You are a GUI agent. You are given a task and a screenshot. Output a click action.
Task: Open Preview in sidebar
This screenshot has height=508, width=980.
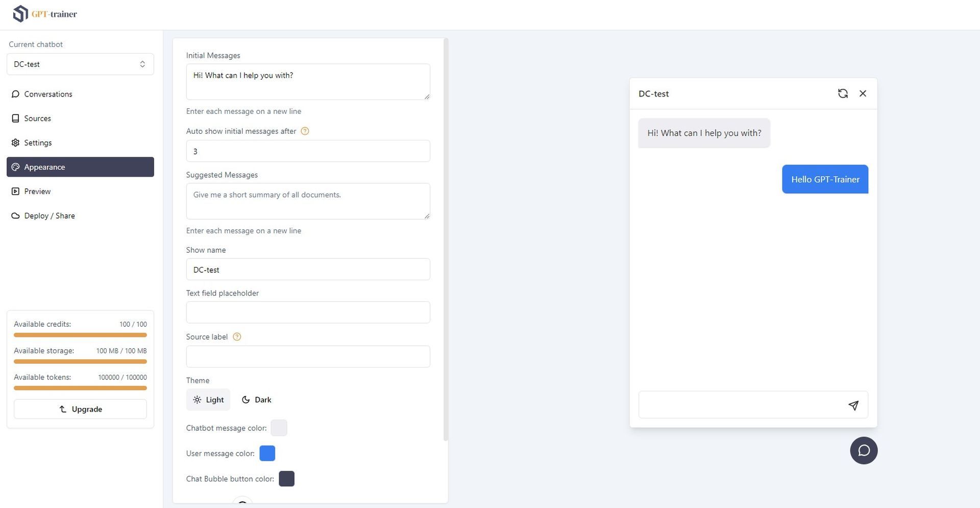click(x=80, y=191)
